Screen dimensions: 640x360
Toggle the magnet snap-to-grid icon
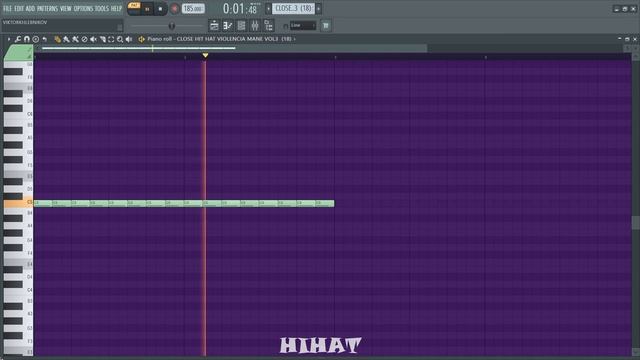click(27, 39)
